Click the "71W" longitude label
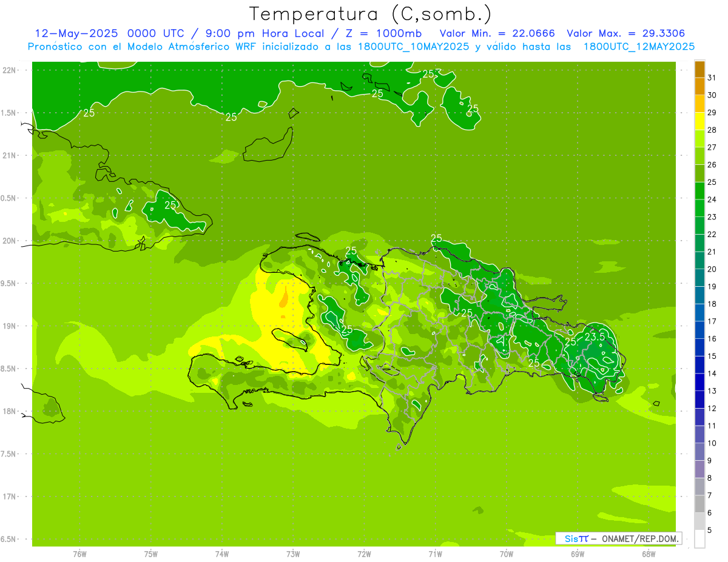The height and width of the screenshot is (562, 728). click(x=435, y=554)
